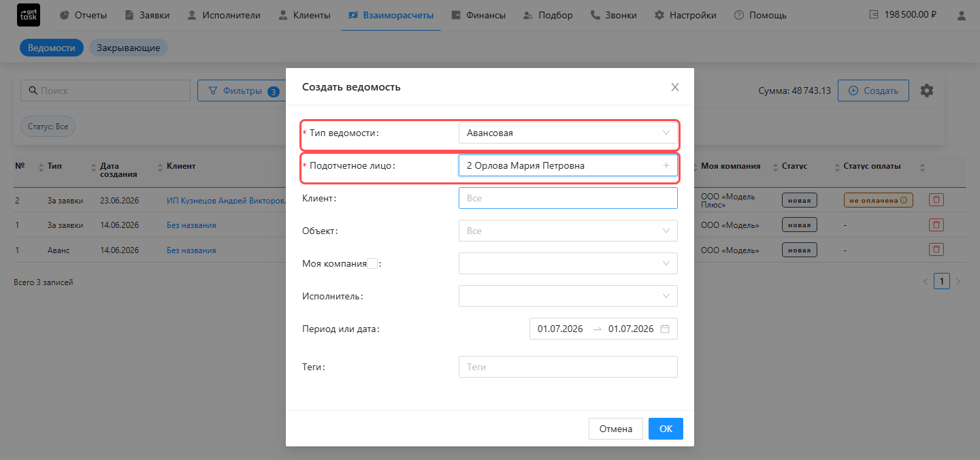Toggle the Моя компания checkbox

372,263
